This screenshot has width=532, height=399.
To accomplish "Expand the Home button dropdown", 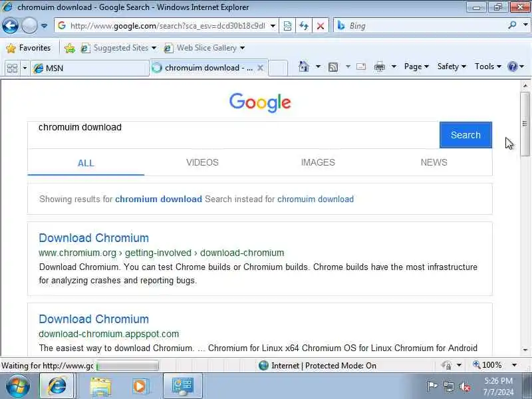I will pos(318,66).
